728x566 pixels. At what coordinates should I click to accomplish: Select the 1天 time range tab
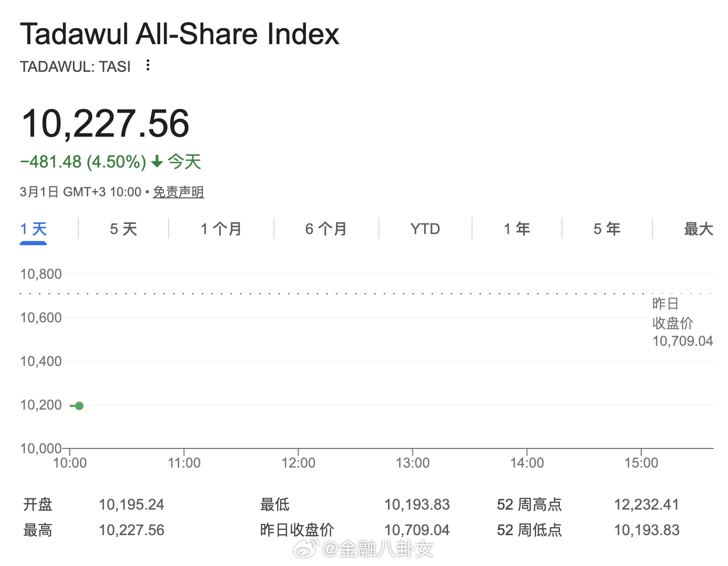[33, 229]
